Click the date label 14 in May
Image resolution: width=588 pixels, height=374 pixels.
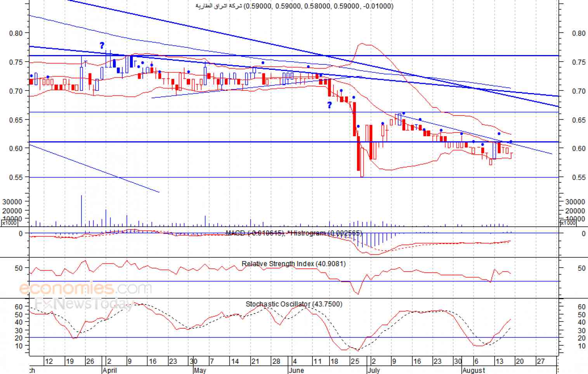235,361
